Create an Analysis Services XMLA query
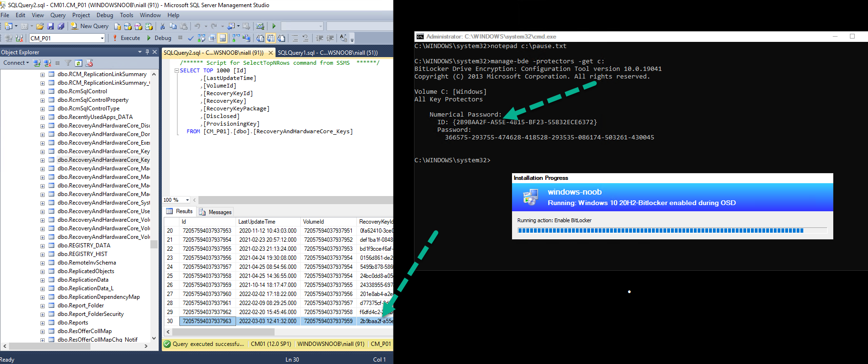The width and height of the screenshot is (868, 364). tap(149, 26)
